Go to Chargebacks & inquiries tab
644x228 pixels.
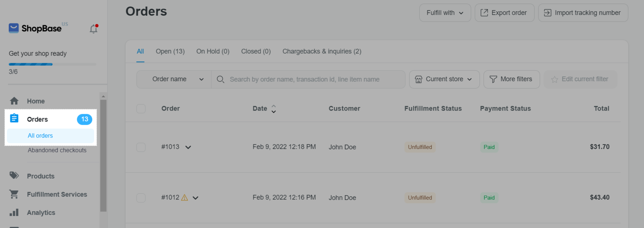click(x=322, y=51)
